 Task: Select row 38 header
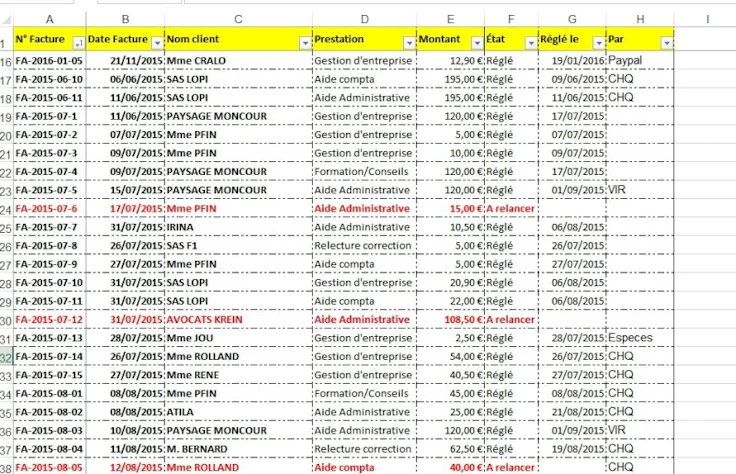click(x=6, y=468)
